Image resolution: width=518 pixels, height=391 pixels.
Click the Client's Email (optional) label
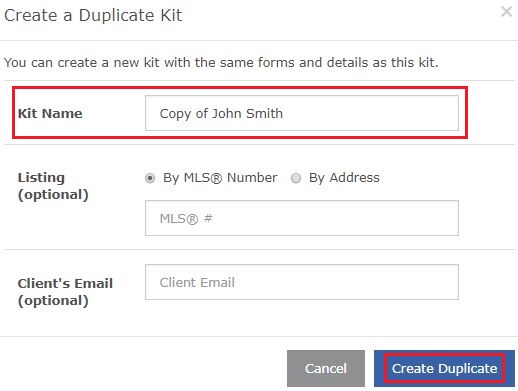(65, 292)
